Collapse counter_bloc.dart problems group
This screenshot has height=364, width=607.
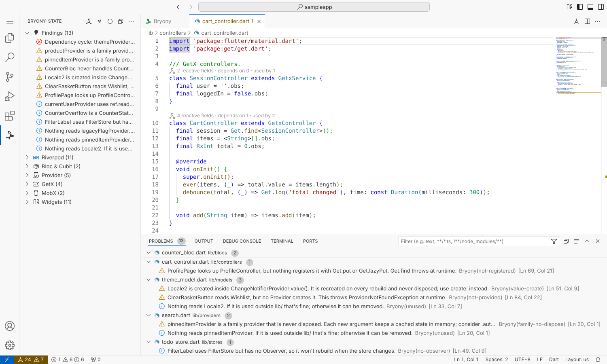(149, 253)
